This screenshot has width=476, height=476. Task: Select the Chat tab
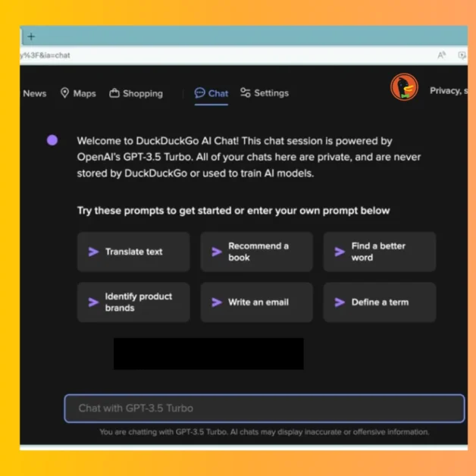pos(211,93)
